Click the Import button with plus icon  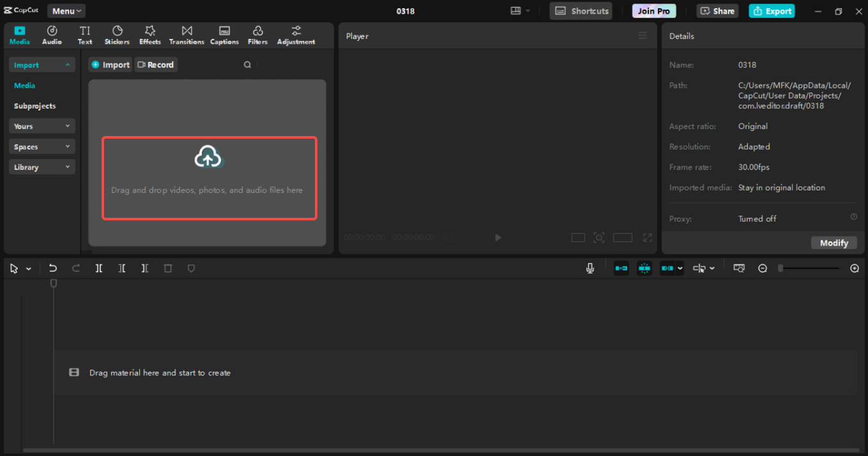point(110,65)
